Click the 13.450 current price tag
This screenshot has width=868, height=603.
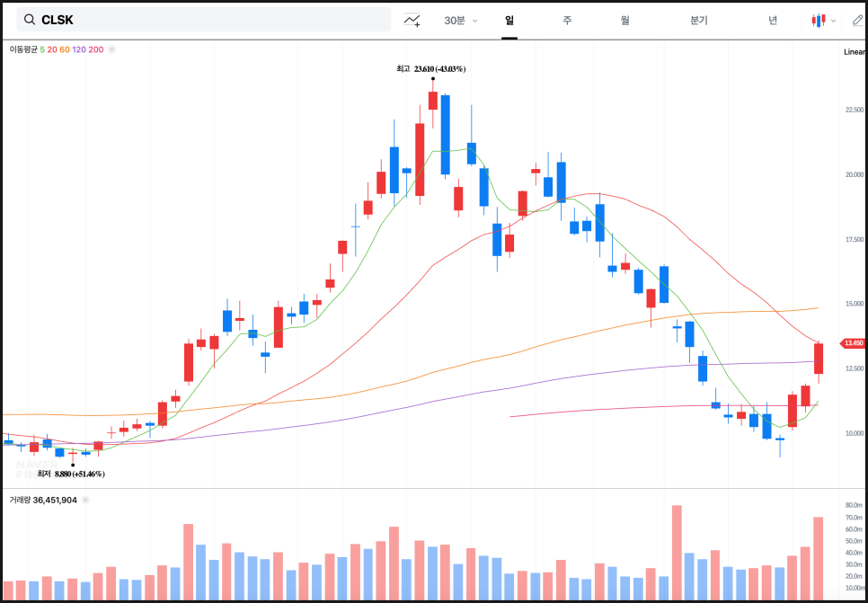pyautogui.click(x=852, y=343)
